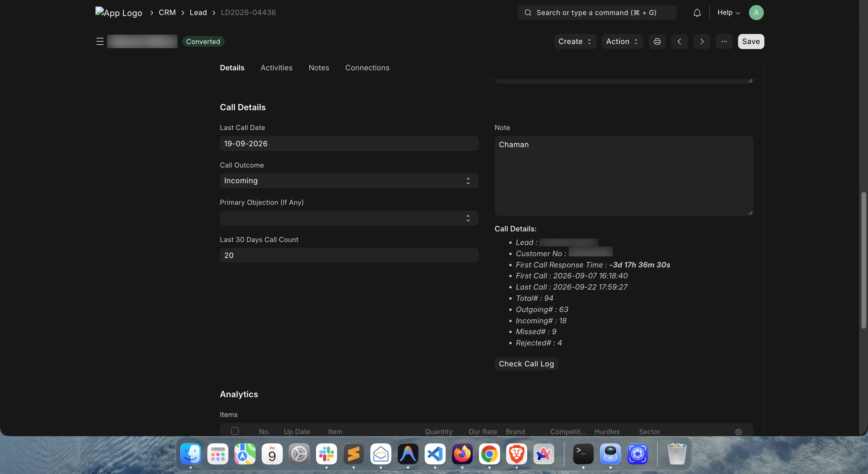868x474 pixels.
Task: Open the three-dots more options menu
Action: (x=724, y=41)
